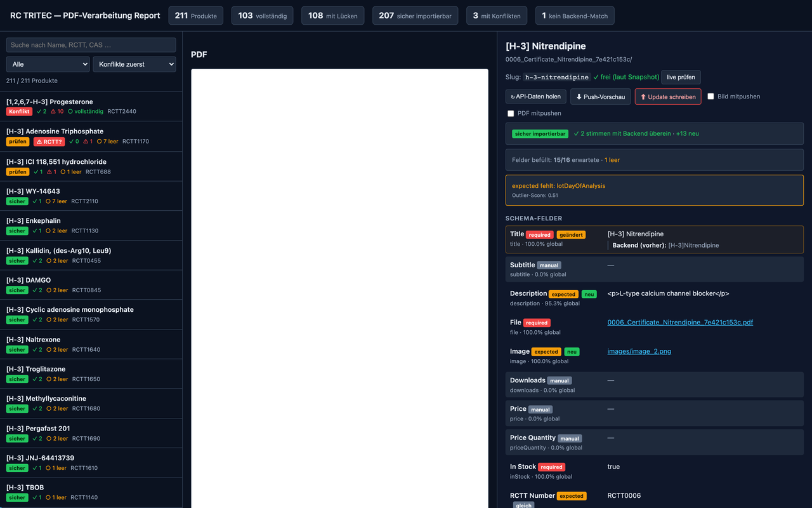Click the "PDF" preview heading
This screenshot has width=812, height=508.
(x=199, y=55)
